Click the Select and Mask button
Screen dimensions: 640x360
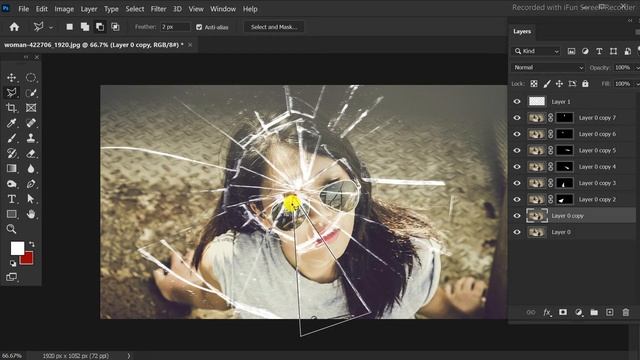pyautogui.click(x=274, y=27)
